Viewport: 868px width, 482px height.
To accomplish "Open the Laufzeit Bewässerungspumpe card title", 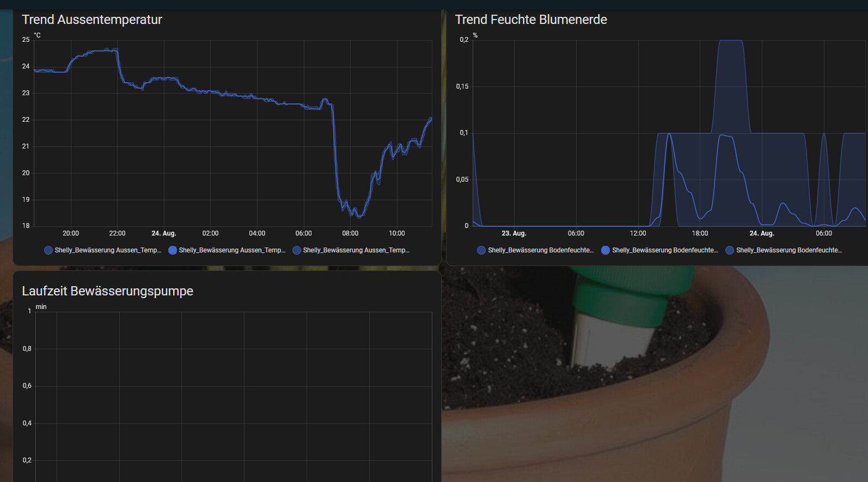I will pos(107,291).
